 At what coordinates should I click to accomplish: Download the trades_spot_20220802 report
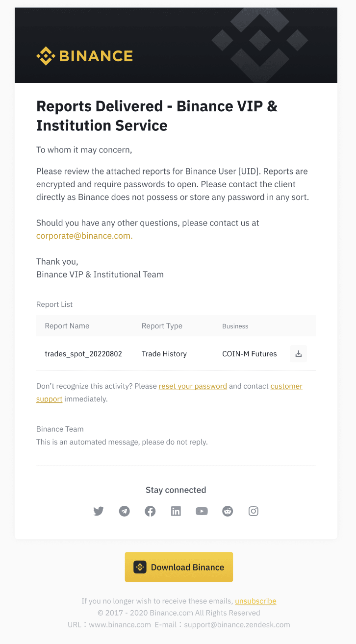tap(298, 353)
